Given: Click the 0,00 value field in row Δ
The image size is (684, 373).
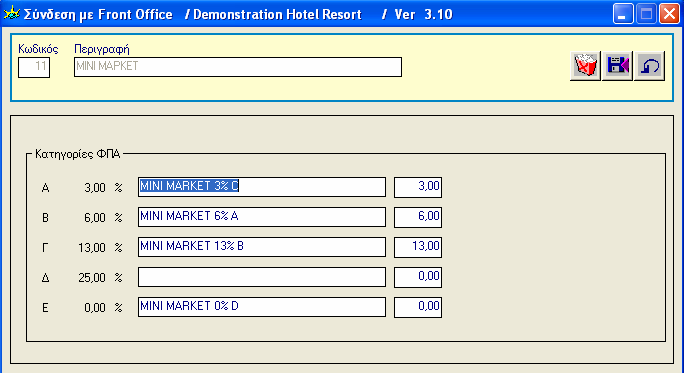Looking at the screenshot, I should pos(418,277).
